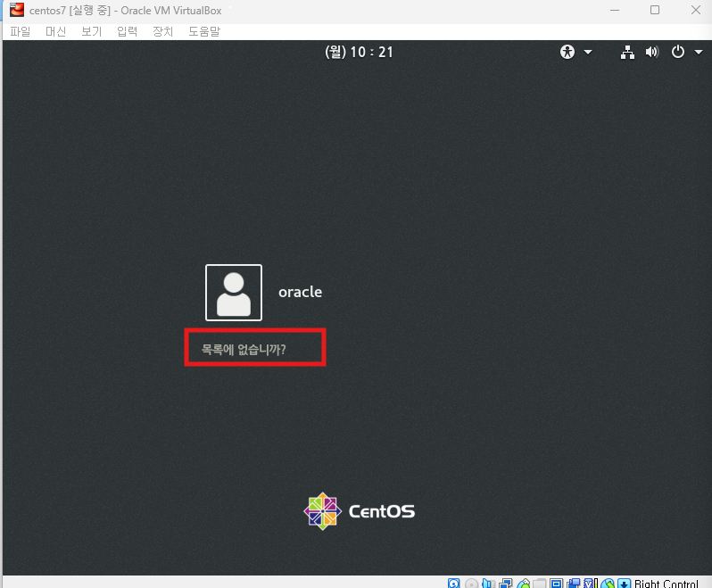Minimize the VirtualBox window

615,10
